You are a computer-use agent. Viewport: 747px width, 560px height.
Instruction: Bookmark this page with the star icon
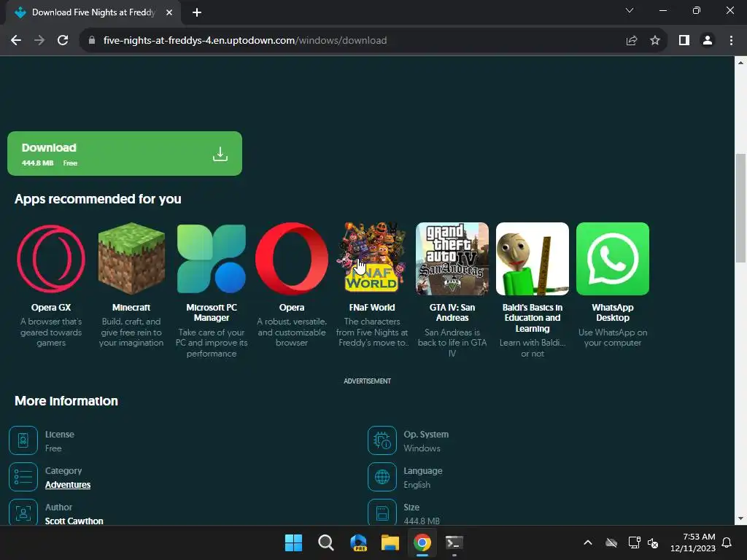point(655,41)
